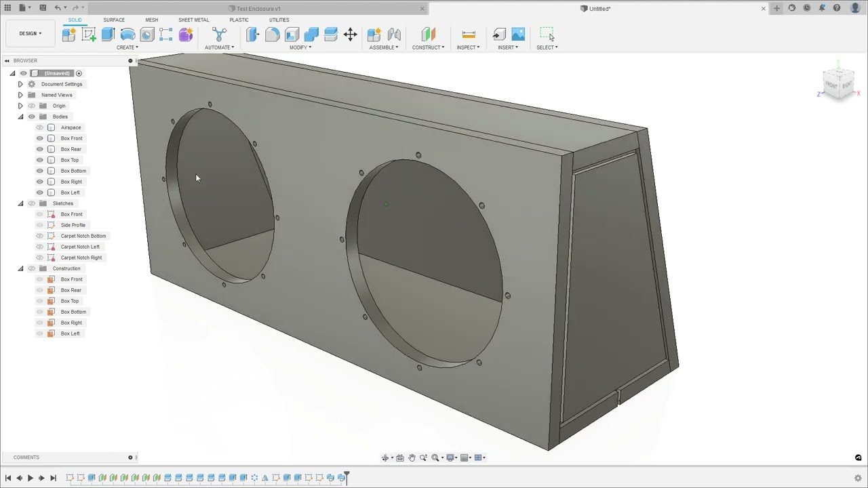The image size is (868, 488).
Task: Collapse the Construction folder
Action: tap(20, 268)
